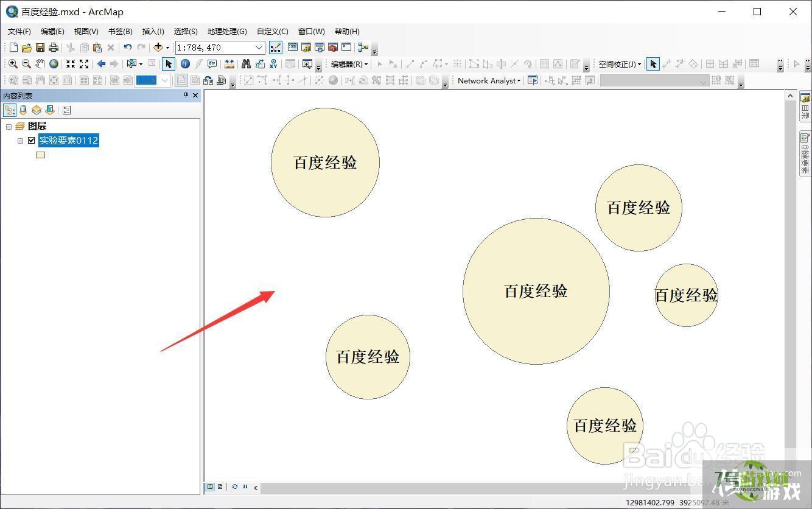Open the Catalog window icon
The height and width of the screenshot is (509, 812).
click(x=306, y=47)
